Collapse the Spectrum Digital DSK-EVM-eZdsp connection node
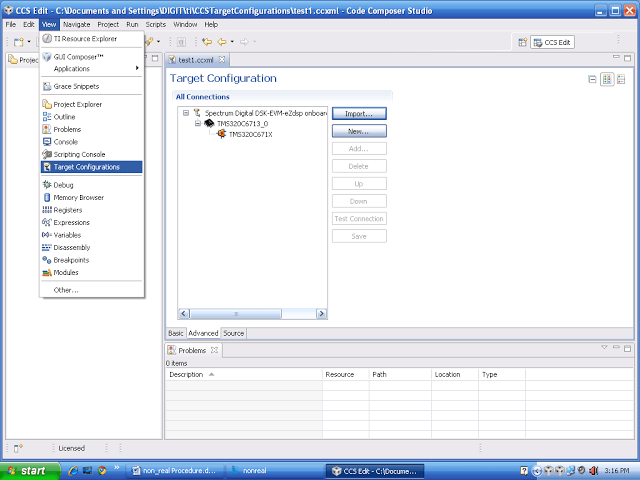Screen dimensions: 640x480 [x=186, y=113]
